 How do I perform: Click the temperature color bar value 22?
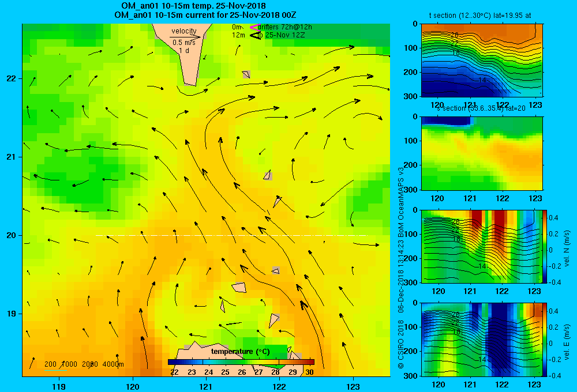[x=174, y=372]
